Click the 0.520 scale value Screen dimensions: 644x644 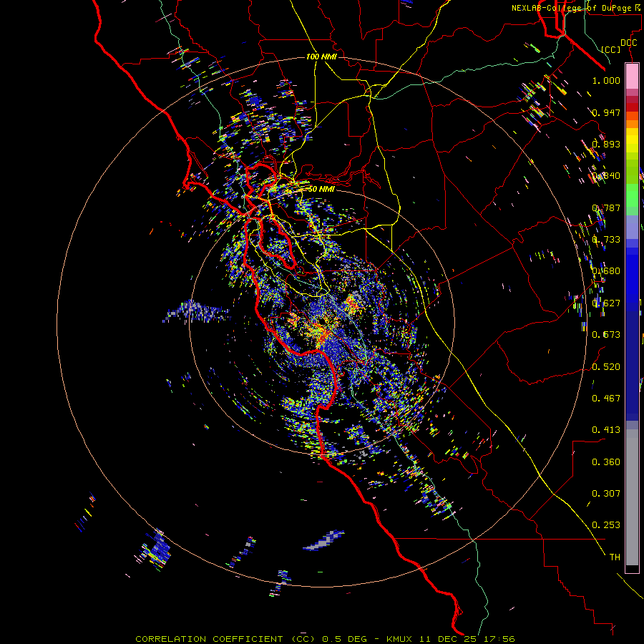click(606, 367)
